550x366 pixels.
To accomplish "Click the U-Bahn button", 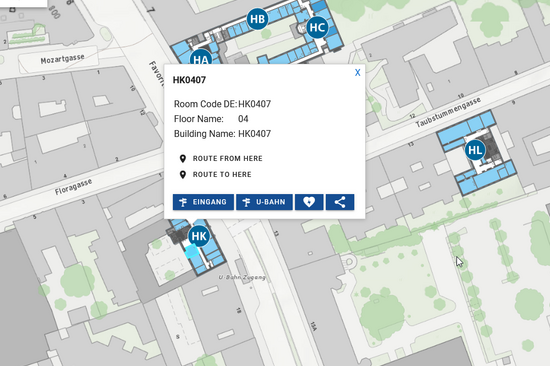I will 264,202.
